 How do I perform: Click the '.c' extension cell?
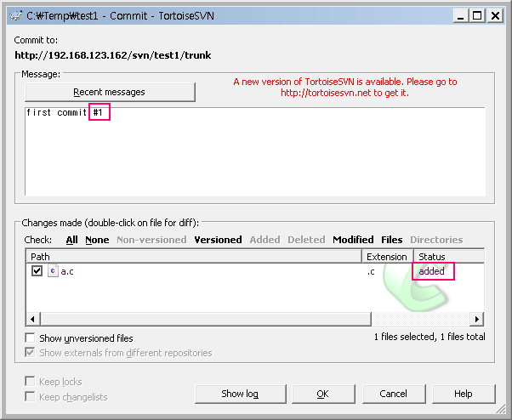tap(371, 271)
